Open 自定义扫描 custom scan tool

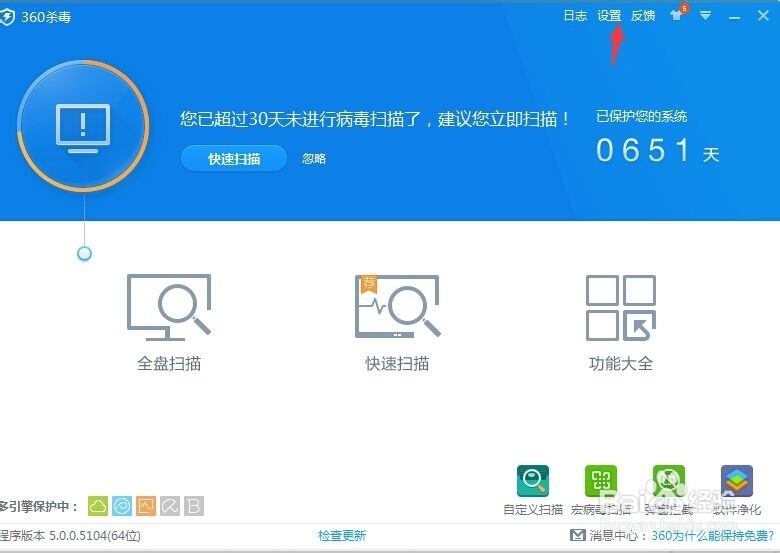tap(533, 490)
